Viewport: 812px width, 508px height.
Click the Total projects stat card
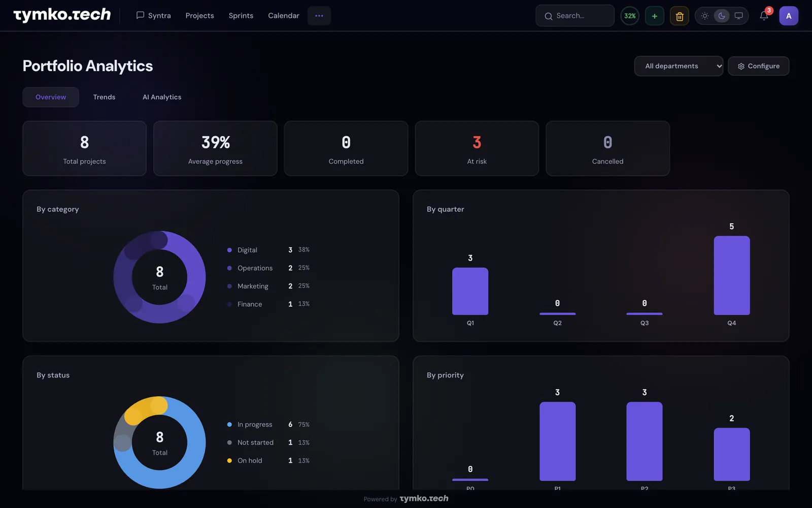[x=85, y=148]
